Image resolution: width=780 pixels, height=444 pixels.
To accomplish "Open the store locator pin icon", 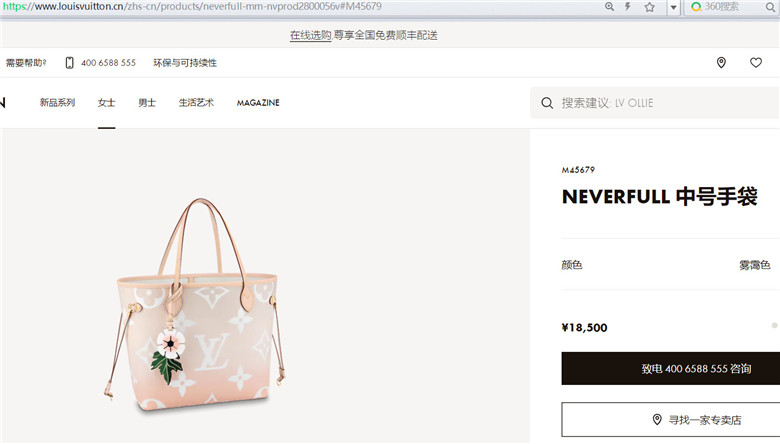I will (721, 63).
